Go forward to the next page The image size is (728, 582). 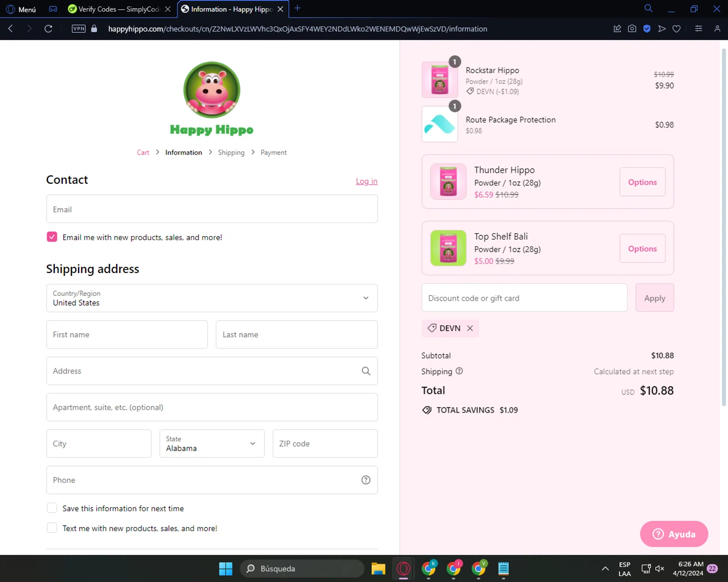29,29
